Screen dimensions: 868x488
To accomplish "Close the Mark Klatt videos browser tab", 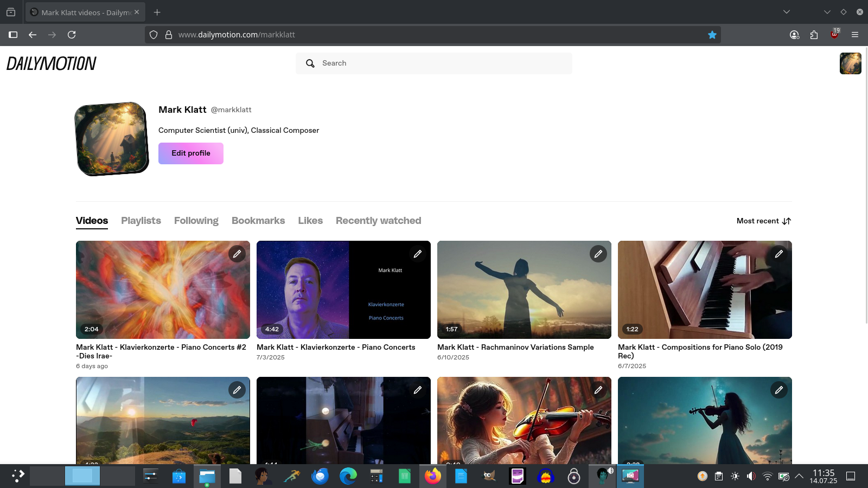I will [137, 12].
